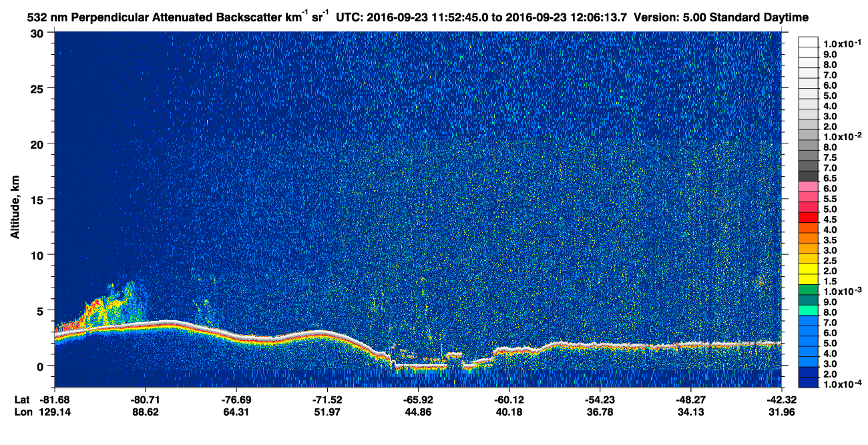The width and height of the screenshot is (868, 445).
Task: Pick the darkest navy bottom colorbar band
Action: click(809, 382)
